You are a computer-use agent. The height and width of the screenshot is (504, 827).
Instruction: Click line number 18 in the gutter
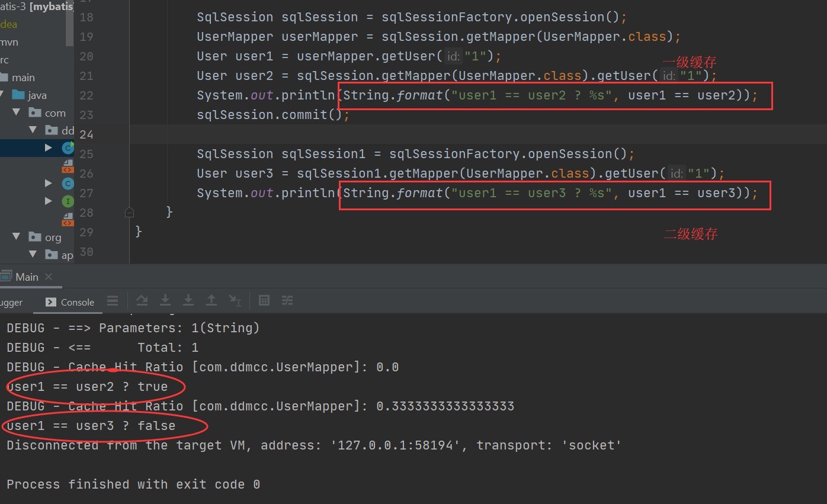click(x=86, y=17)
